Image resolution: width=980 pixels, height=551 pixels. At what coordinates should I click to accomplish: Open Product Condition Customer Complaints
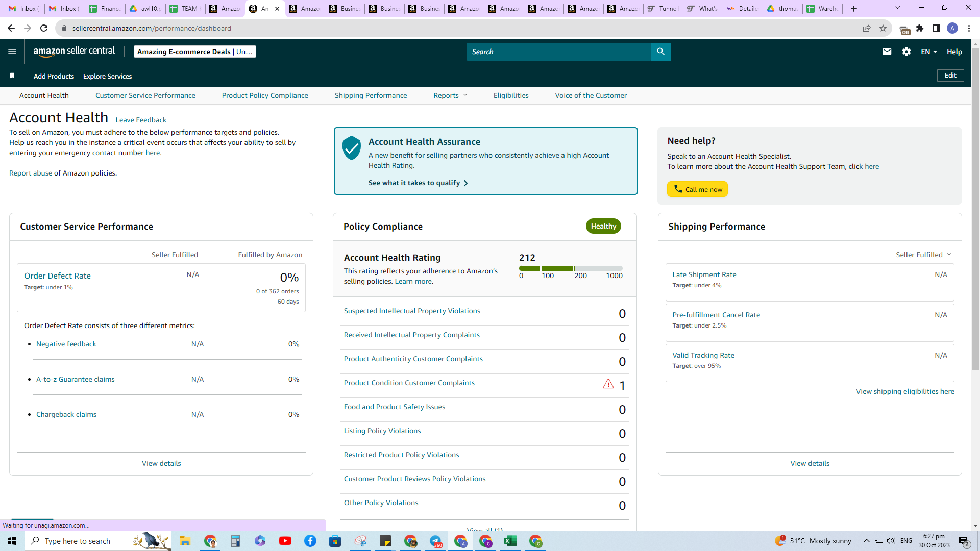pyautogui.click(x=409, y=383)
